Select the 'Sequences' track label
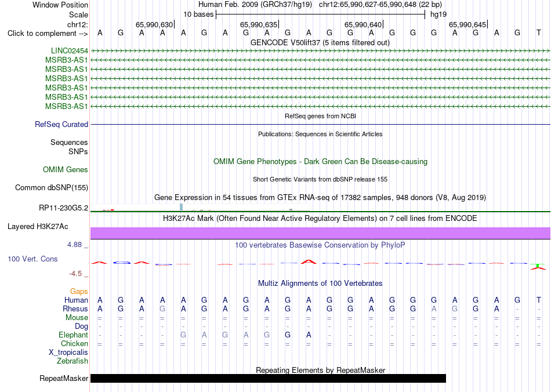 [69, 142]
